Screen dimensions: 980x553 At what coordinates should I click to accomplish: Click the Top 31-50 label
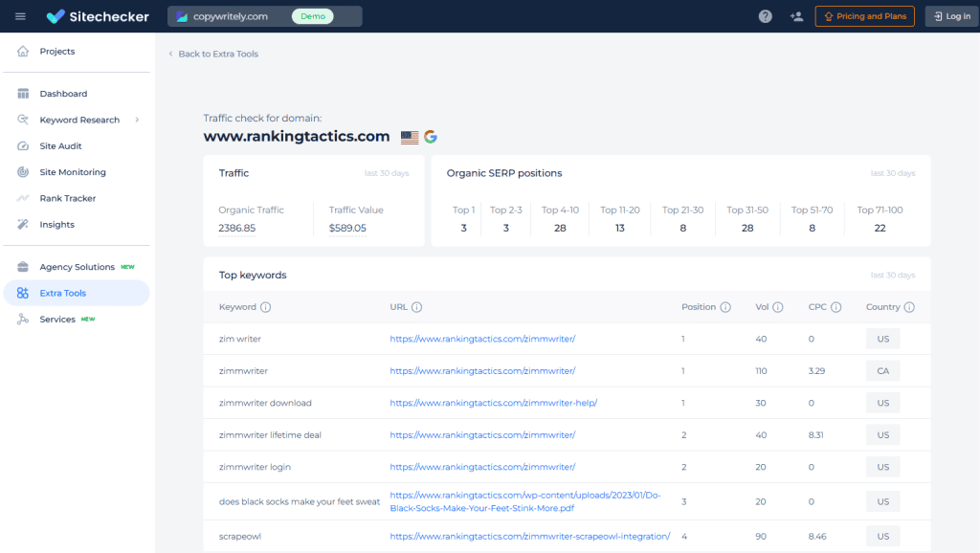747,210
